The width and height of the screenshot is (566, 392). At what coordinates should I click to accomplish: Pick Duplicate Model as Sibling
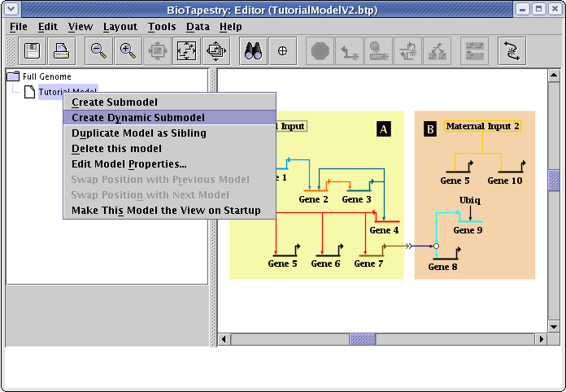click(139, 133)
